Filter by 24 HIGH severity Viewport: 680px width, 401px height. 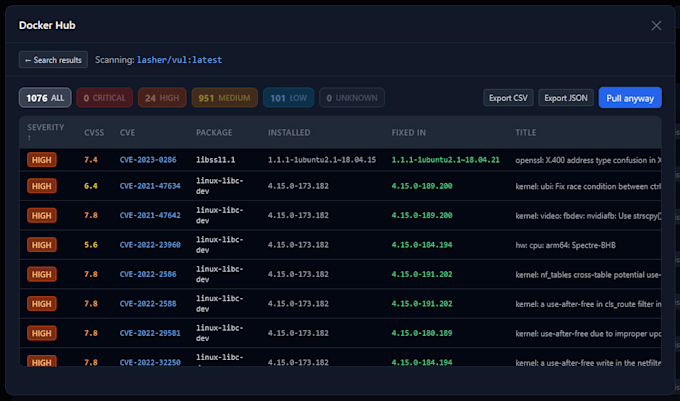point(162,98)
